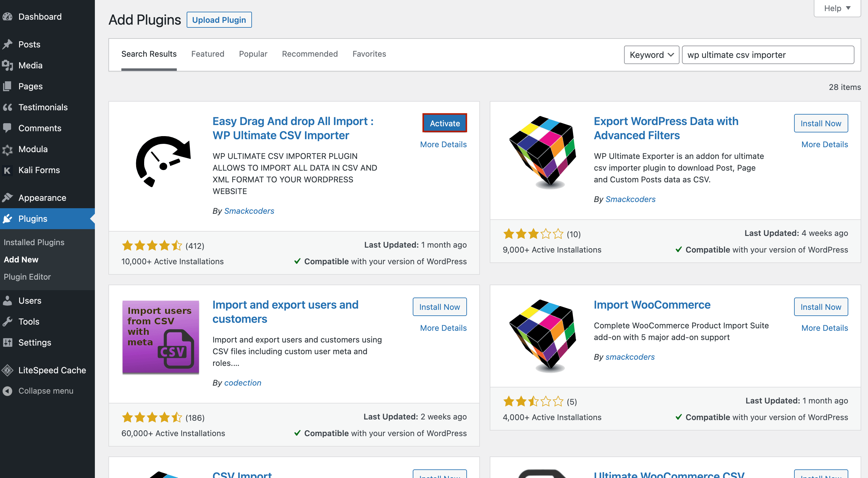Open Easy Drag And drop All Import title
868x478 pixels.
pyautogui.click(x=293, y=128)
